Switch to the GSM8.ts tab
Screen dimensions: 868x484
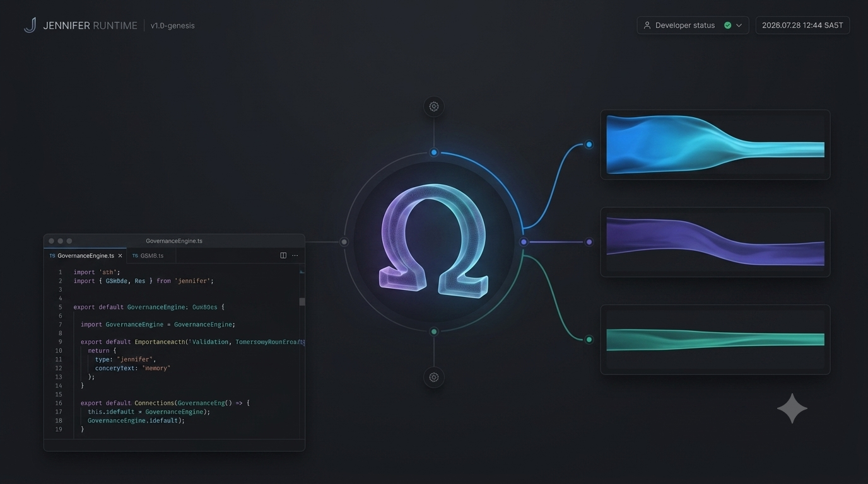click(x=151, y=256)
